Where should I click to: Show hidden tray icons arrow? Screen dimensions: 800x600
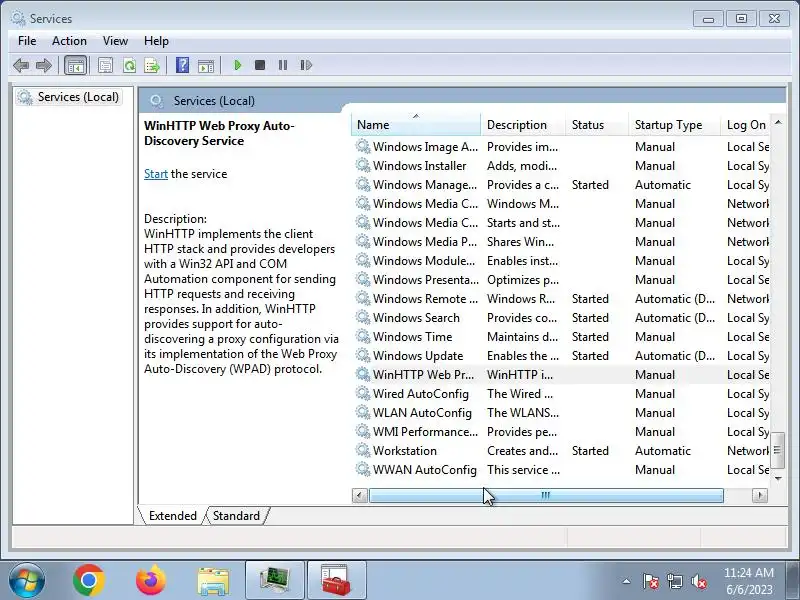627,581
